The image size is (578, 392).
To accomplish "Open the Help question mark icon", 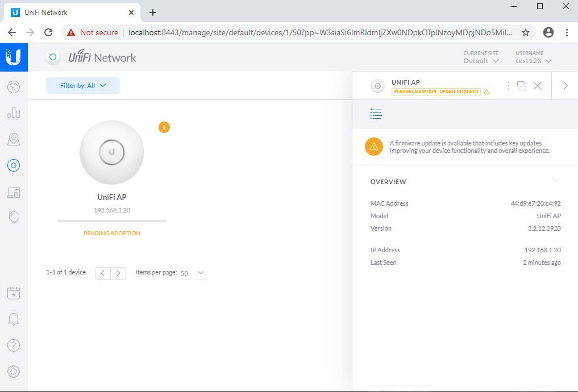I will 14,345.
